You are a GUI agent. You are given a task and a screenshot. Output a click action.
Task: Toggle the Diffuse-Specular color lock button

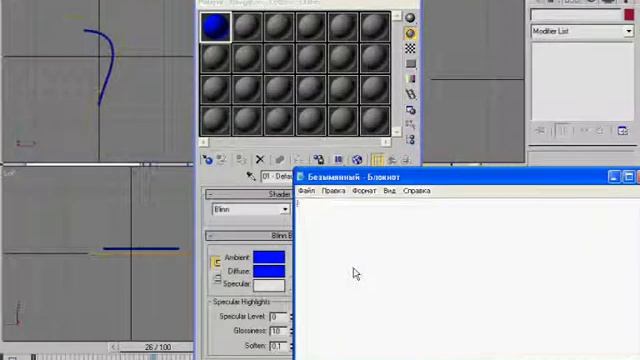point(217,278)
